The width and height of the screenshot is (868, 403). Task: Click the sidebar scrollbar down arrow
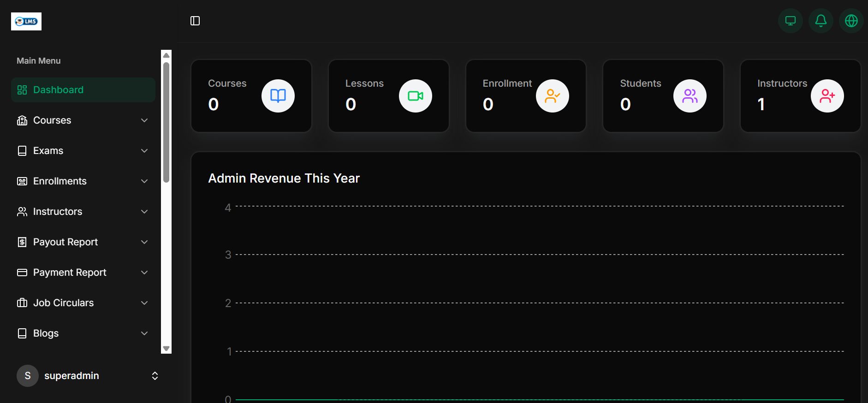click(166, 349)
